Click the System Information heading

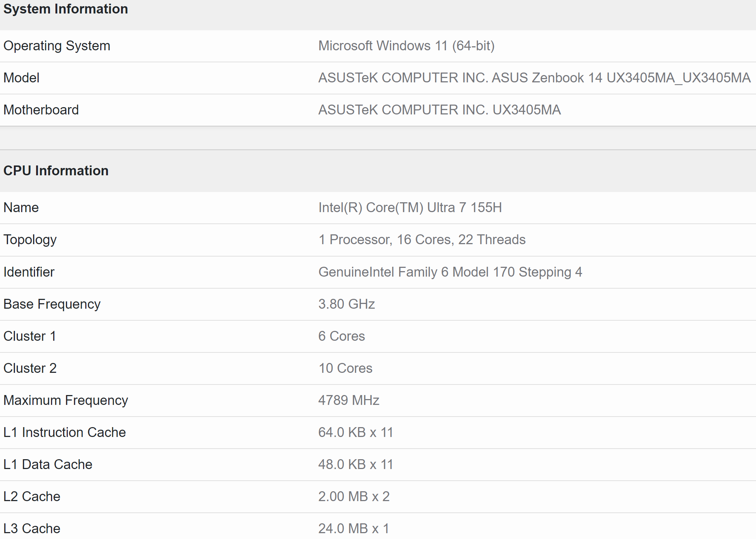66,9
